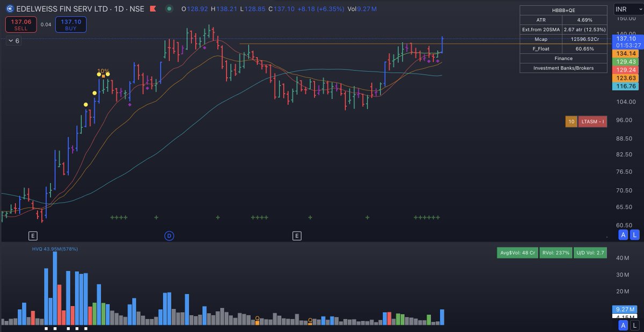Toggle auto scale A on price pane
Image resolution: width=644 pixels, height=332 pixels.
[623, 235]
